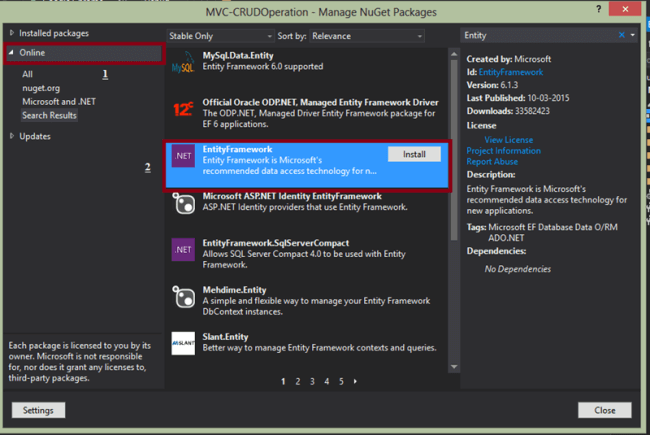
Task: Open the View License link
Action: 509,140
